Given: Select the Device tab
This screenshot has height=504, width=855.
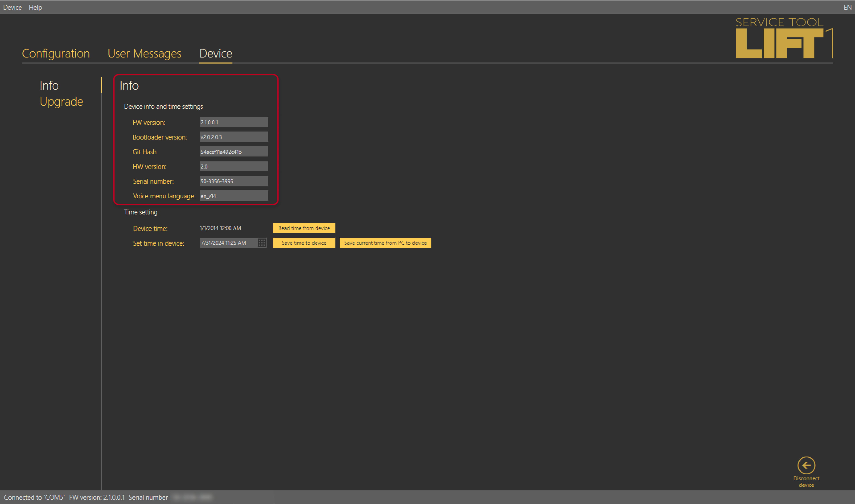Looking at the screenshot, I should (x=216, y=53).
